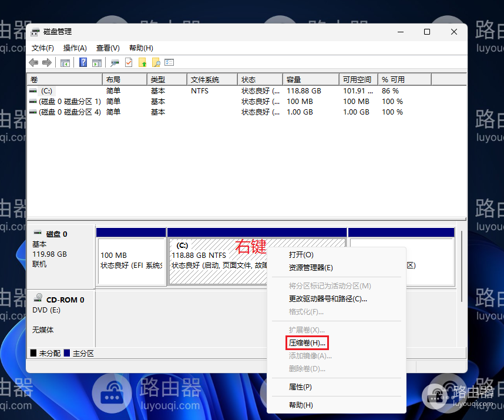Image resolution: width=504 pixels, height=420 pixels.
Task: Click the Forward arrow in the toolbar
Action: [47, 62]
